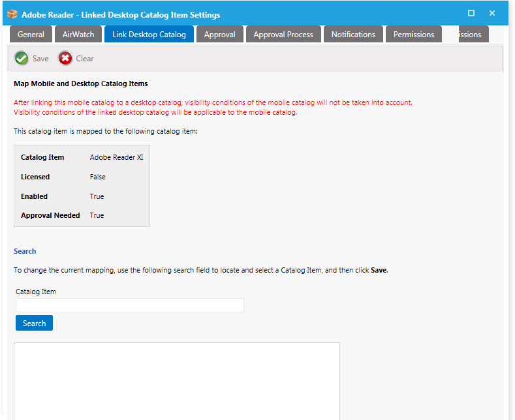Switch to the Notifications tab
The image size is (515, 420).
coord(353,35)
